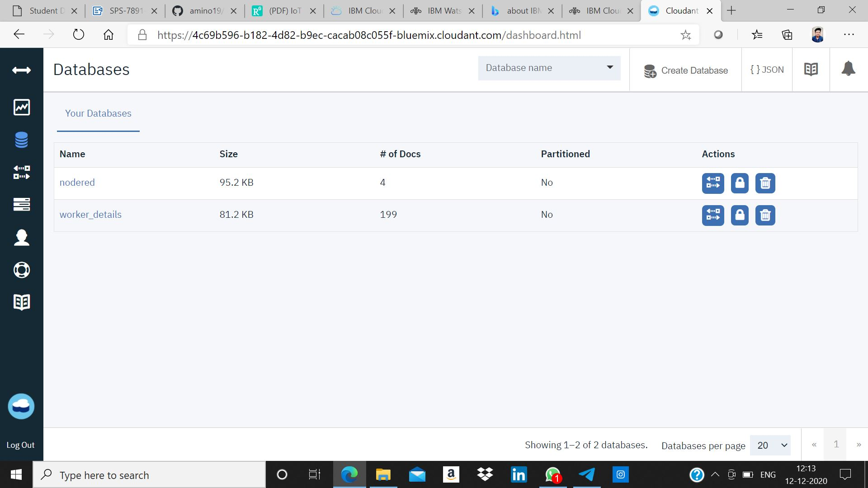Click the browser Settings and more ellipsis

point(849,35)
